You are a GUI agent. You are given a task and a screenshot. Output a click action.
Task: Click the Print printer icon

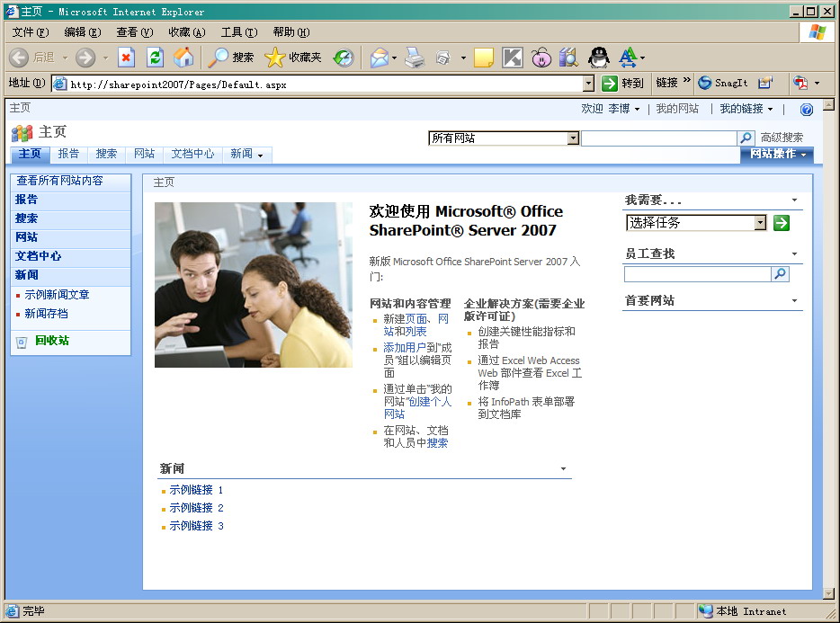coord(415,58)
